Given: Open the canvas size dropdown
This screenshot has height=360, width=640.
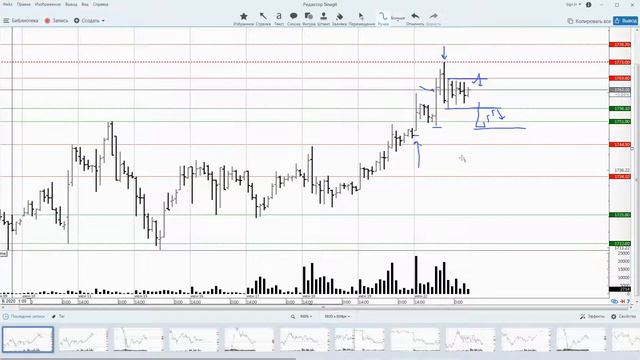Looking at the screenshot, I should [337, 316].
